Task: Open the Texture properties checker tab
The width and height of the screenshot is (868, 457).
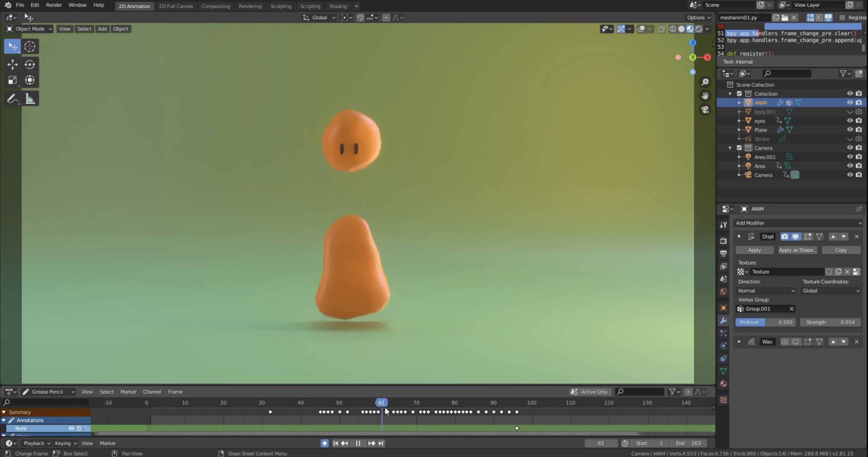Action: click(x=723, y=400)
